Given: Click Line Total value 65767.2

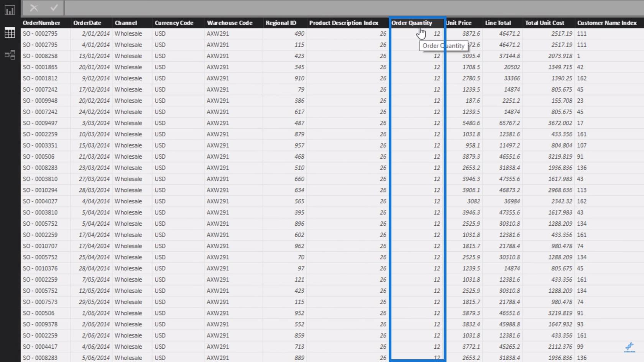Looking at the screenshot, I should (509, 123).
